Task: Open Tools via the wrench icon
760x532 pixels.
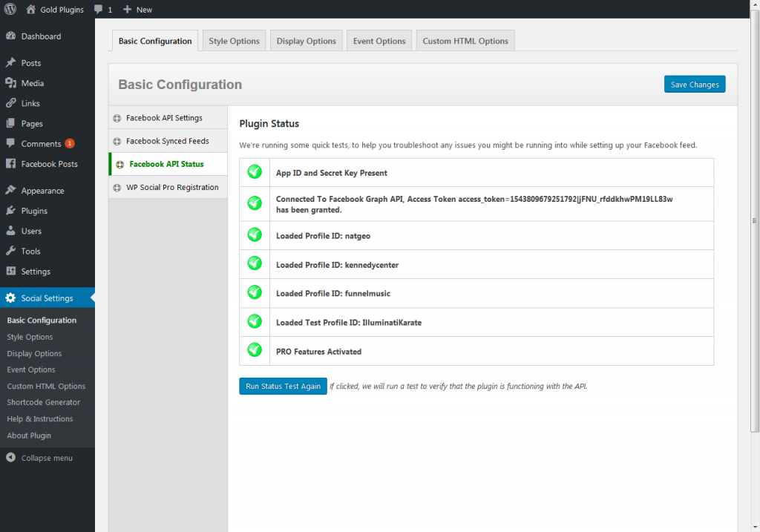Action: click(10, 252)
